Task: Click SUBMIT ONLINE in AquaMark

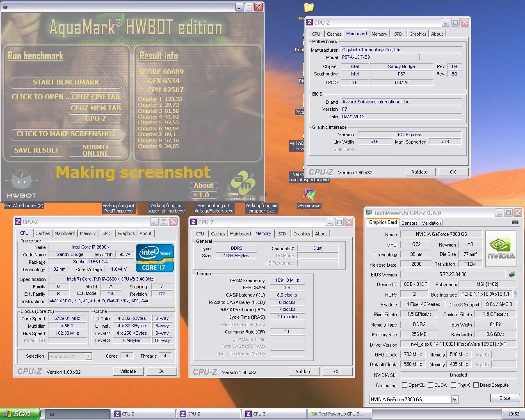Action: (96, 150)
